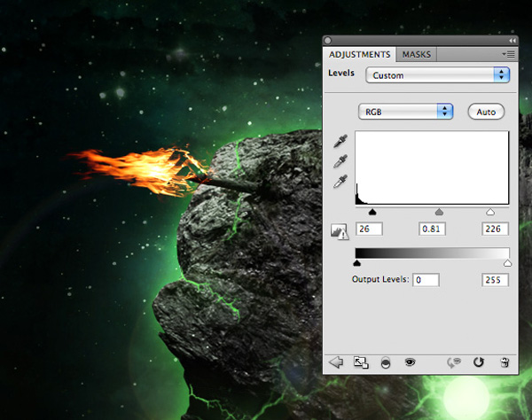Image resolution: width=532 pixels, height=420 pixels.
Task: Switch to the Masks tab
Action: pyautogui.click(x=416, y=54)
